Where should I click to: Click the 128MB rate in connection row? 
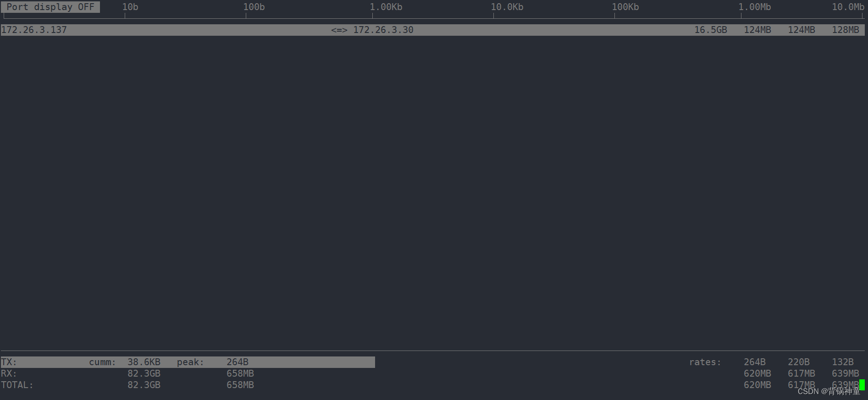coord(846,30)
